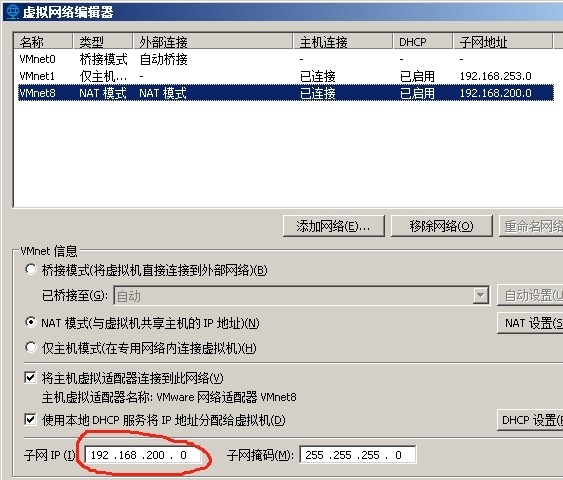Sort by the 类型 column header
Viewport: 563px width, 480px height.
[x=103, y=42]
